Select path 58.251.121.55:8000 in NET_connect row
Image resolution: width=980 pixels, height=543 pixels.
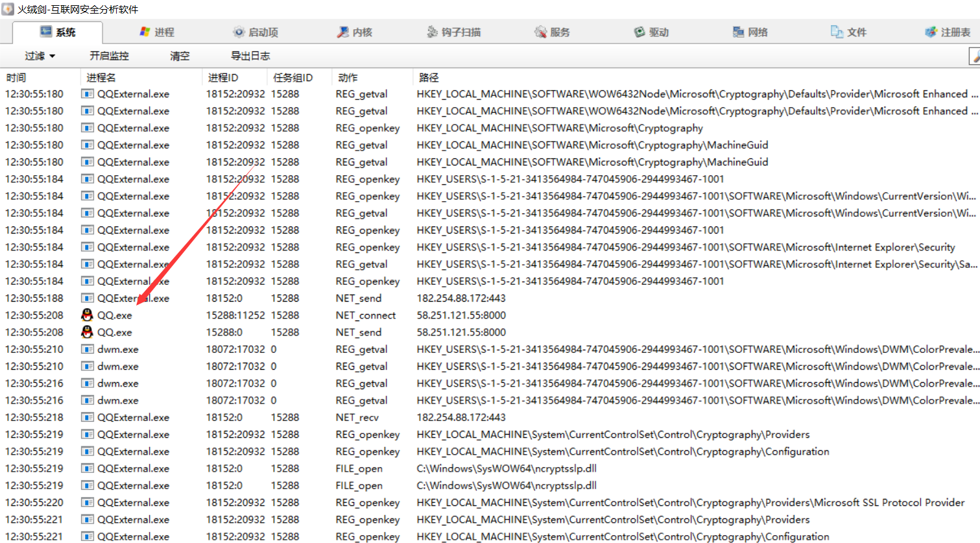point(461,315)
